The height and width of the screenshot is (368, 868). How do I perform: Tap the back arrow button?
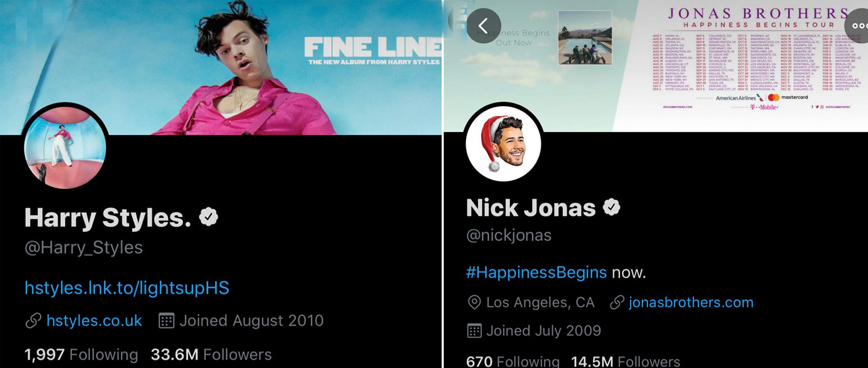484,26
